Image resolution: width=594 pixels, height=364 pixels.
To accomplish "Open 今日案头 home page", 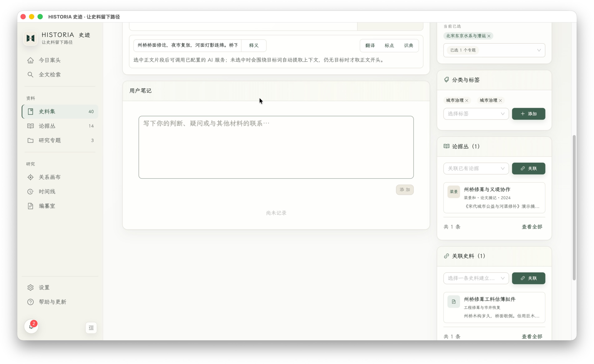I will coord(60,60).
